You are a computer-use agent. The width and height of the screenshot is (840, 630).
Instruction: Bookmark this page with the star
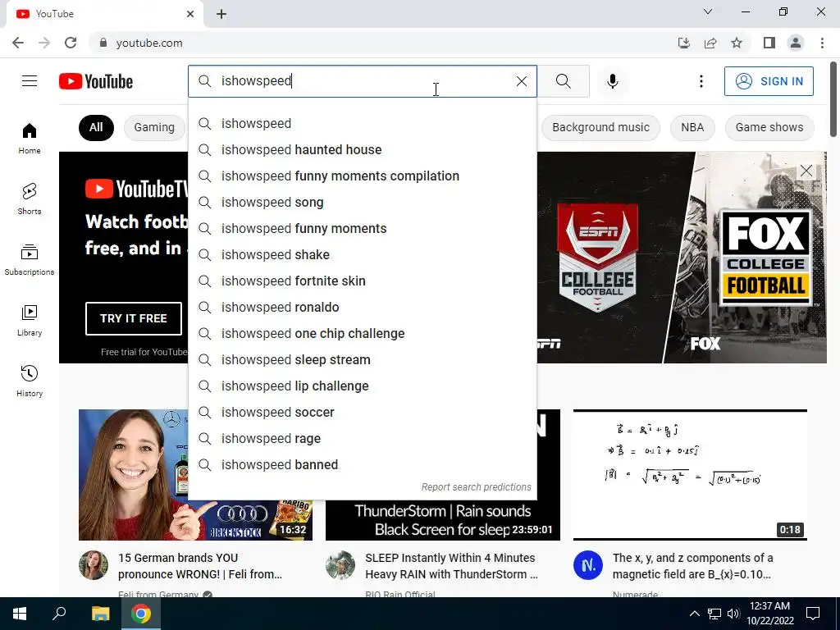(x=737, y=43)
